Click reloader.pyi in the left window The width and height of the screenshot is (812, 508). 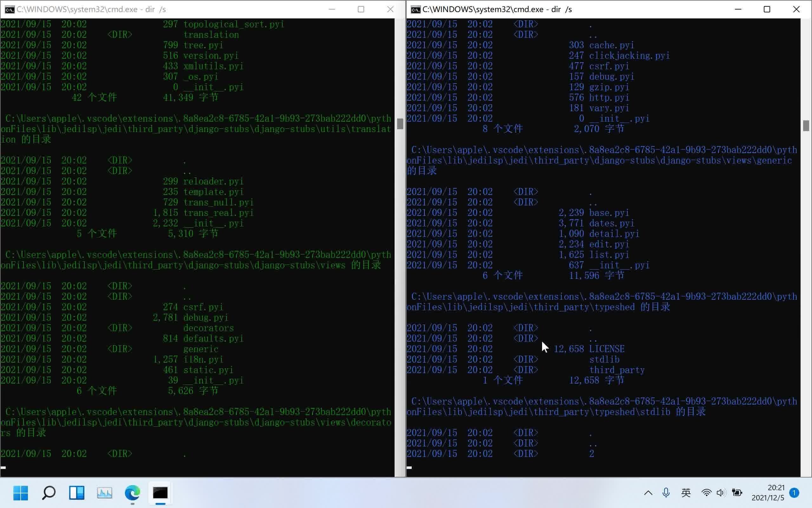click(x=213, y=181)
